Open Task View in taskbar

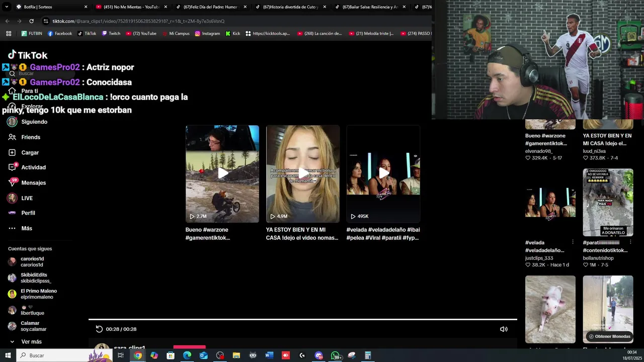point(121,355)
